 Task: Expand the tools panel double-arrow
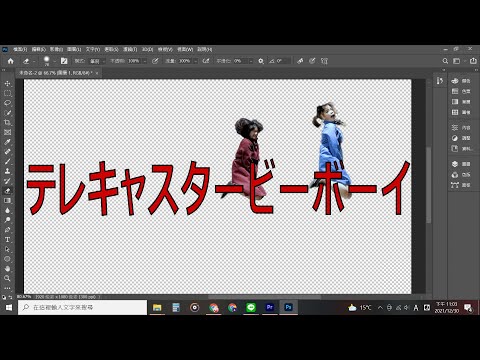tap(4, 70)
